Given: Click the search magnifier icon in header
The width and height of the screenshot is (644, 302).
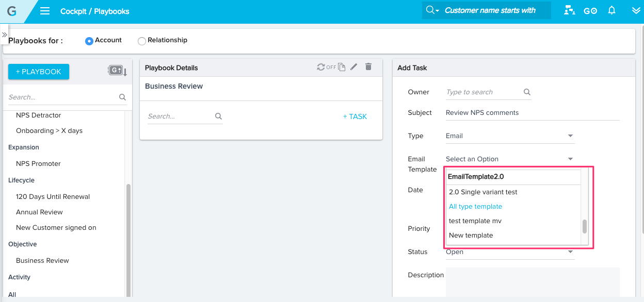Looking at the screenshot, I should [432, 10].
